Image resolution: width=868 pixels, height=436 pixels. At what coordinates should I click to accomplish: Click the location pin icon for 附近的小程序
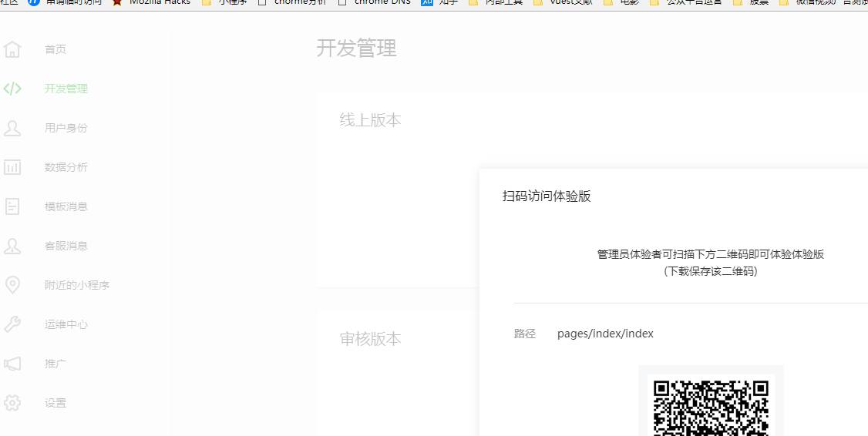[12, 285]
